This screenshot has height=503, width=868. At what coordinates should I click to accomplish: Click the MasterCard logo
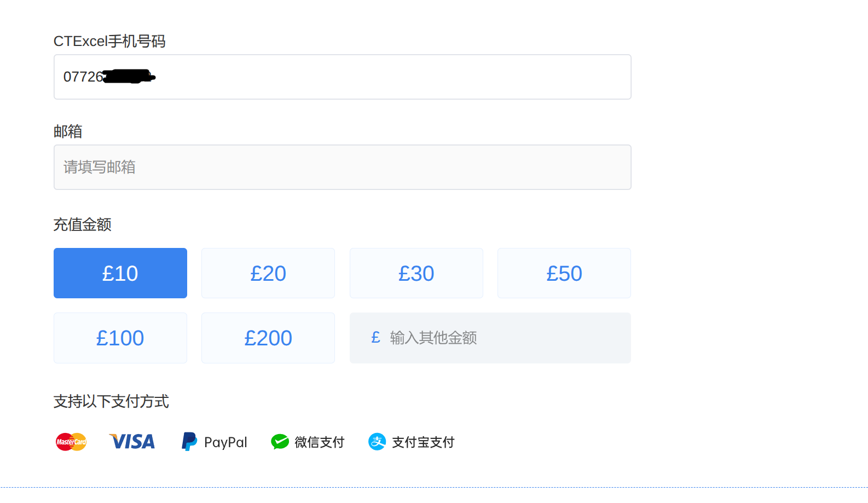click(71, 442)
